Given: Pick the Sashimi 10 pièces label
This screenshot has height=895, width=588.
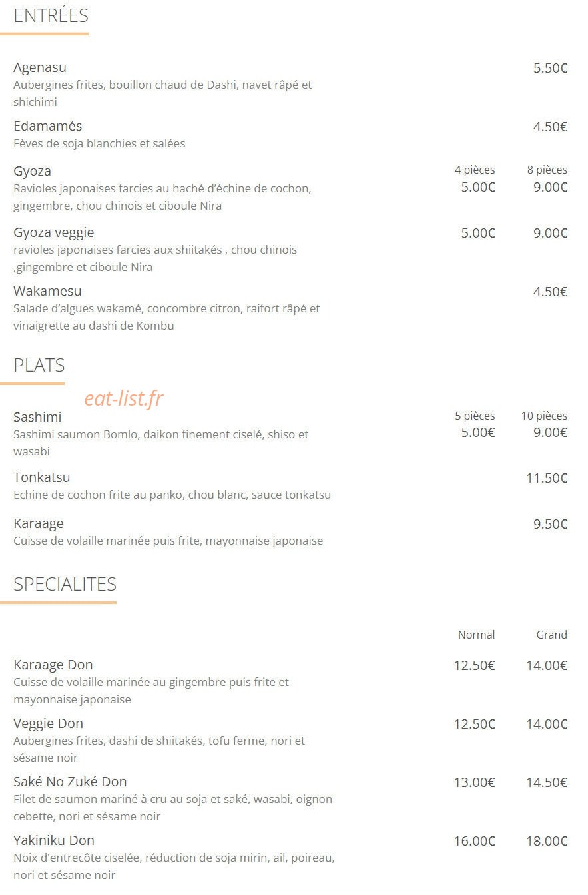Looking at the screenshot, I should tap(544, 416).
